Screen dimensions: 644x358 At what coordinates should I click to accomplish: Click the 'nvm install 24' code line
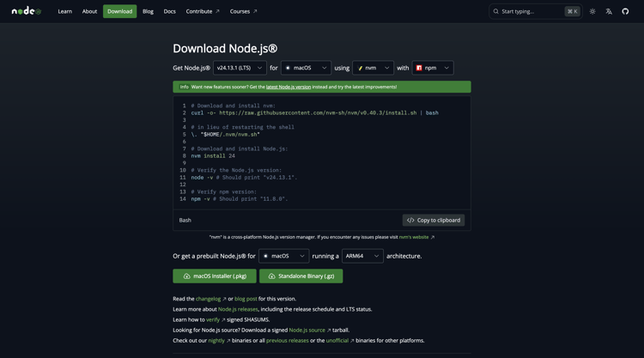(213, 155)
